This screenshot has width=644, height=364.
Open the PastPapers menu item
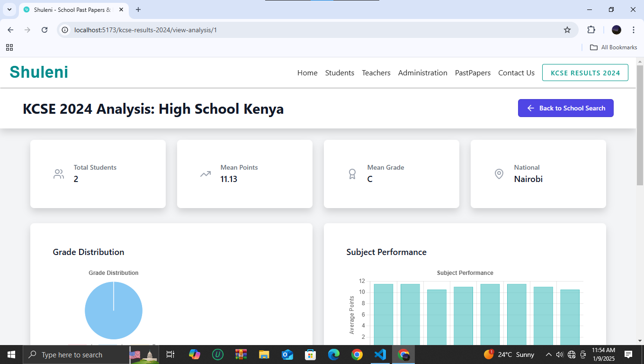[x=473, y=73]
